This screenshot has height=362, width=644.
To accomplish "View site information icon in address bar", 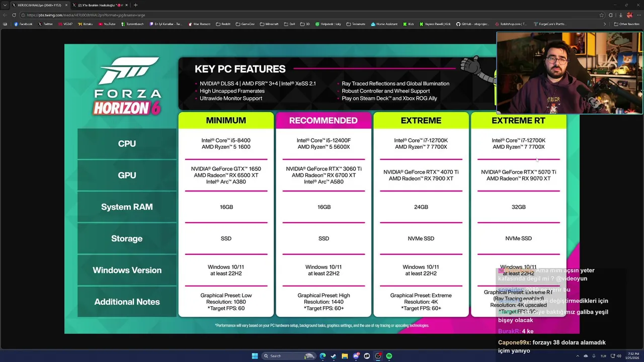I will click(24, 15).
